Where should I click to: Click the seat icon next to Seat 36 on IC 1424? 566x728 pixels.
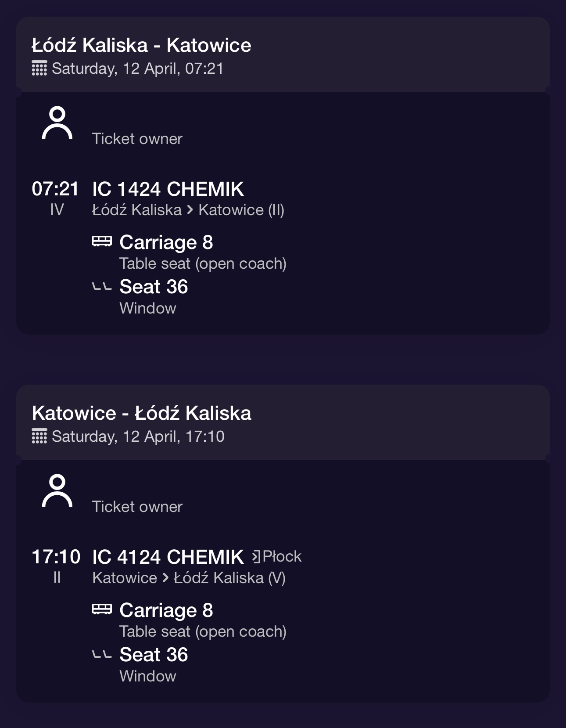coord(102,287)
